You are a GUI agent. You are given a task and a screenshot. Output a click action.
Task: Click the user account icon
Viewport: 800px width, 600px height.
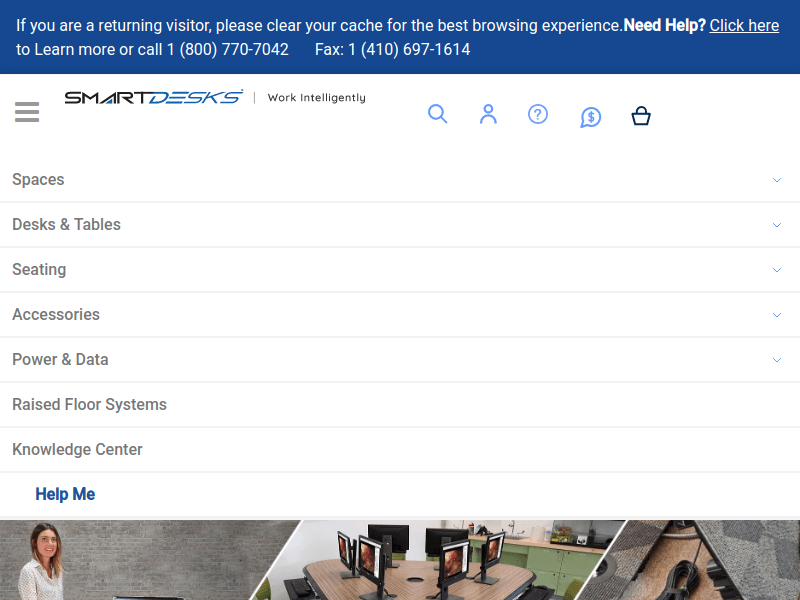tap(488, 114)
